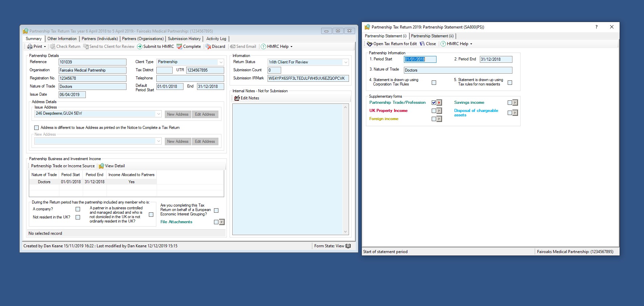Viewport: 644px width, 306px height.
Task: Click lower New Address button
Action: [x=178, y=141]
